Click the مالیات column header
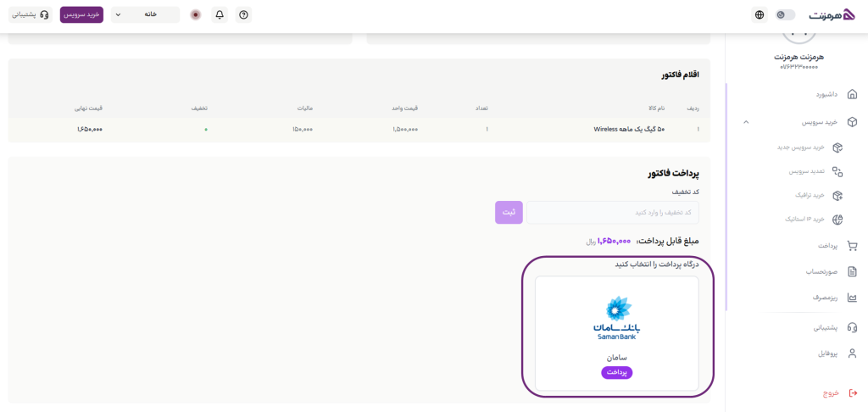This screenshot has height=412, width=868. pyautogui.click(x=303, y=108)
